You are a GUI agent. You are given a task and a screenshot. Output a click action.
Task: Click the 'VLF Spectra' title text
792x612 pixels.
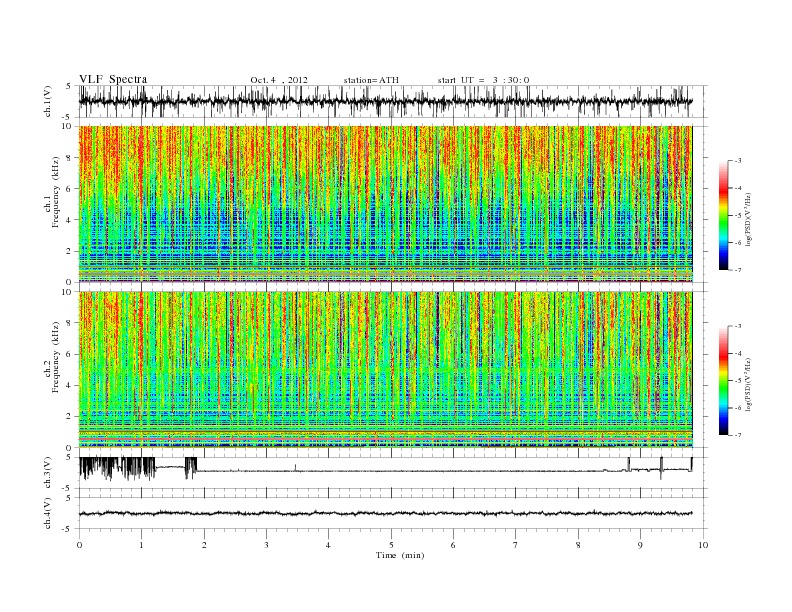tap(113, 79)
